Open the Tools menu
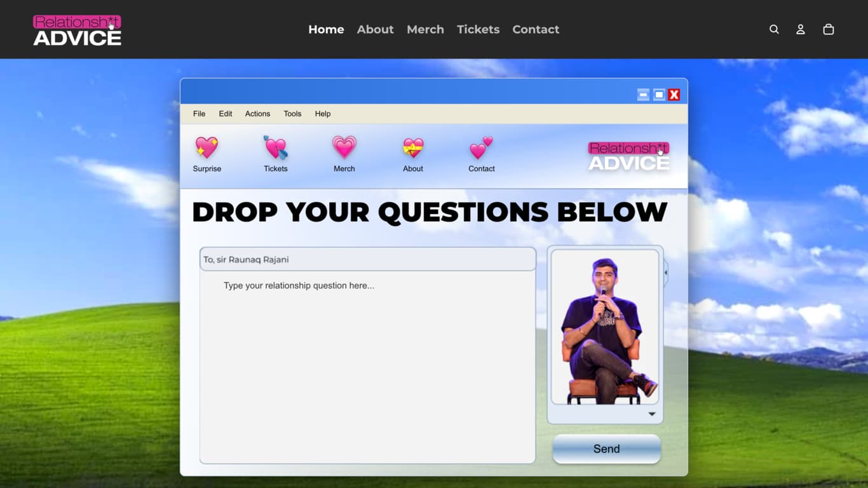Screen dimensions: 868x488 click(292, 114)
